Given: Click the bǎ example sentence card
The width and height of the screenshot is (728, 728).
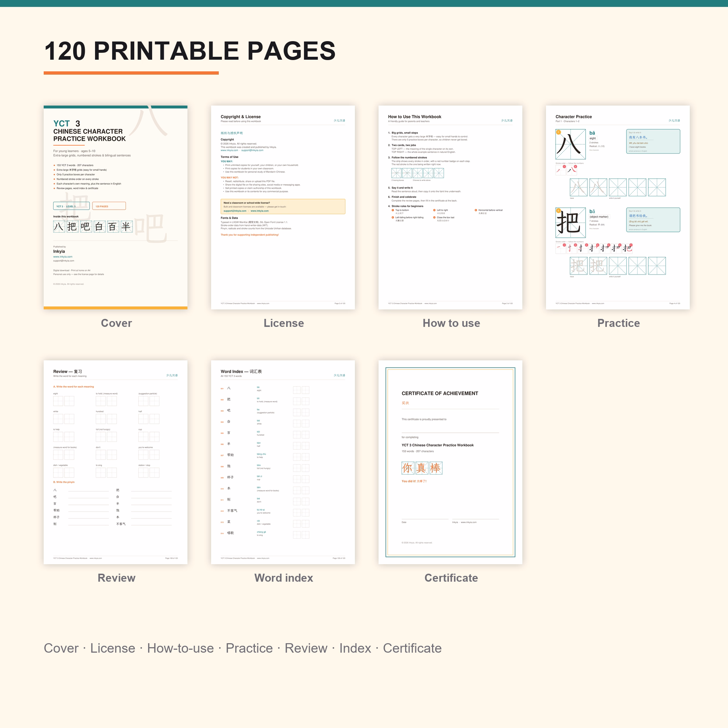Looking at the screenshot, I should coord(653,220).
